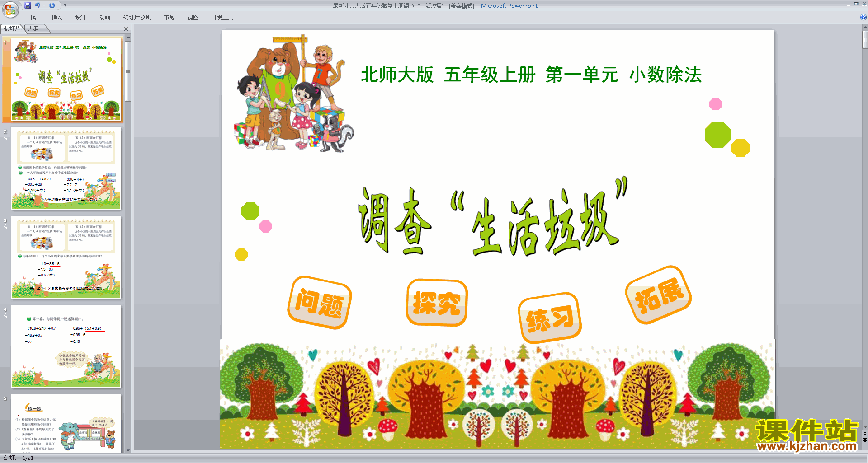Select slide 2 thumbnail
Viewport: 868px width, 463px height.
click(66, 168)
